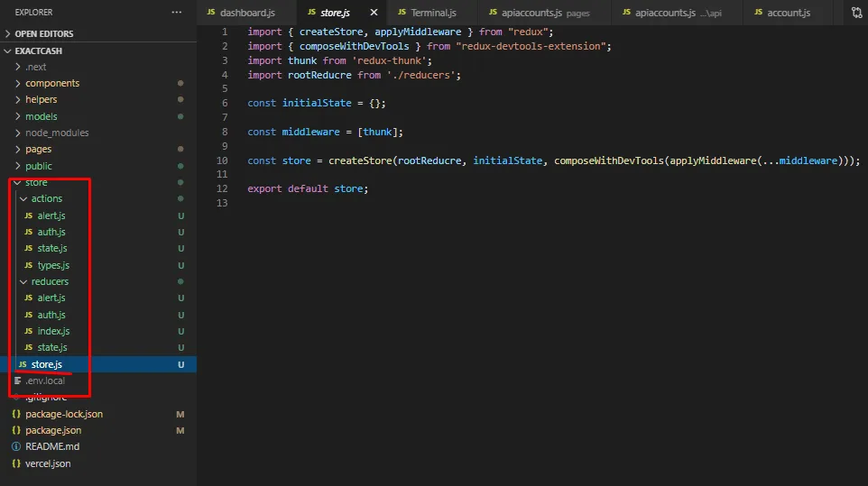Expand the models folder
Image resolution: width=868 pixels, height=486 pixels.
pos(98,116)
